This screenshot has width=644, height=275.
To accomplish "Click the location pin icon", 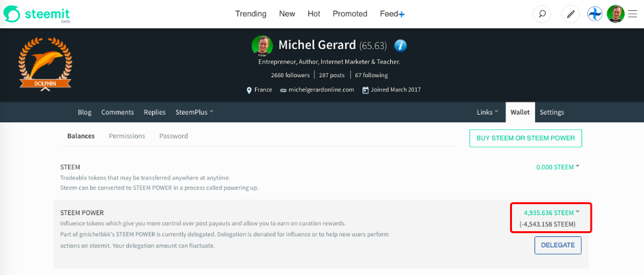I will (x=249, y=90).
